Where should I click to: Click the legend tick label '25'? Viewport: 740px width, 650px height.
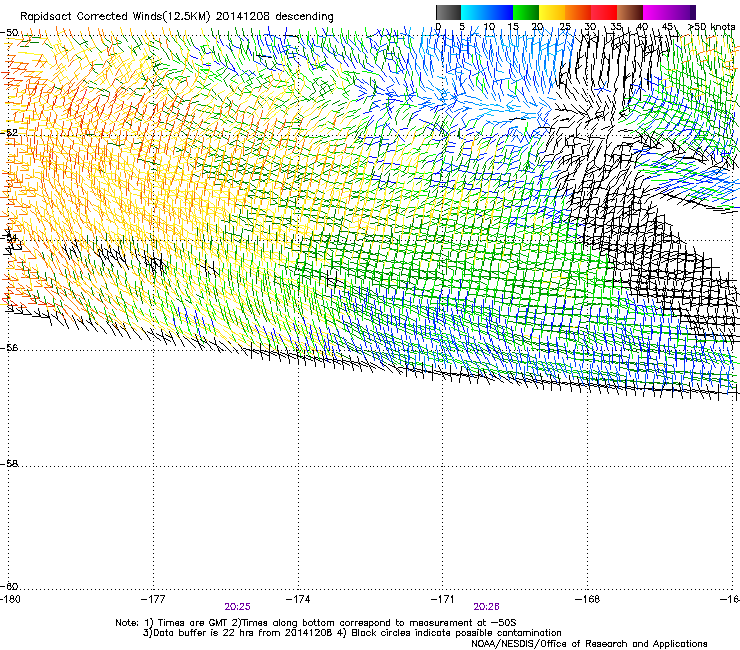tap(564, 27)
